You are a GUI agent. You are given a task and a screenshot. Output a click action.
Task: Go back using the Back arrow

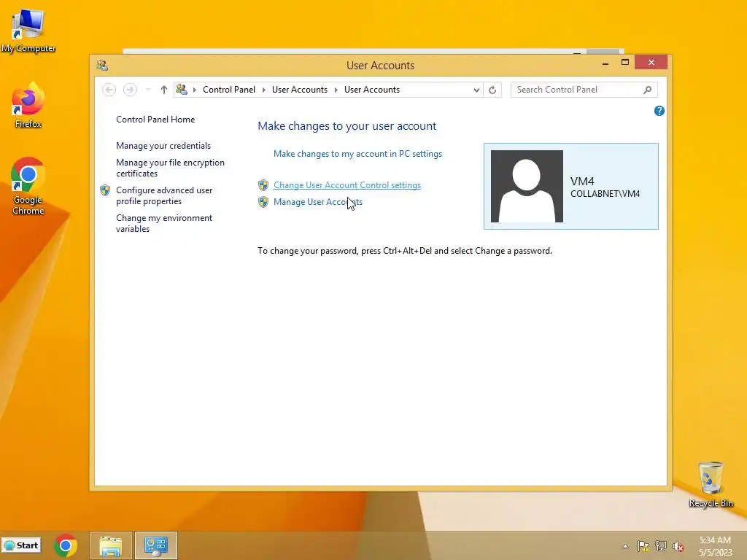[109, 90]
